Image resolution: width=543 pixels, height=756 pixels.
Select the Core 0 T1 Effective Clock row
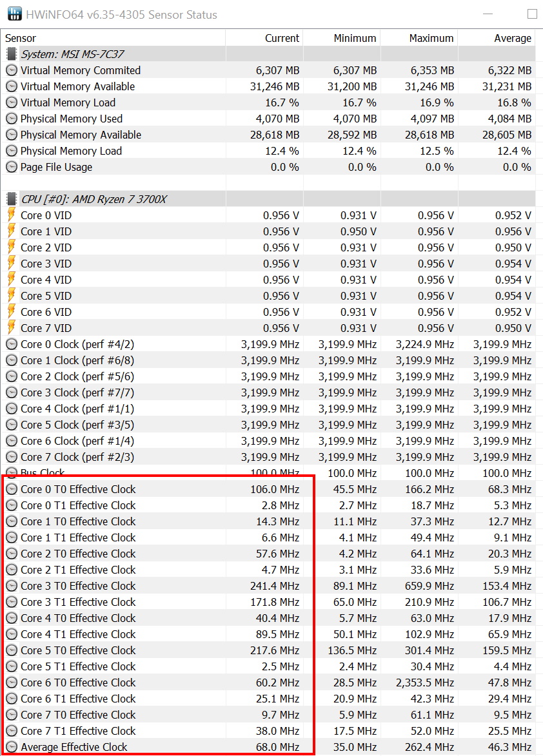(268, 505)
